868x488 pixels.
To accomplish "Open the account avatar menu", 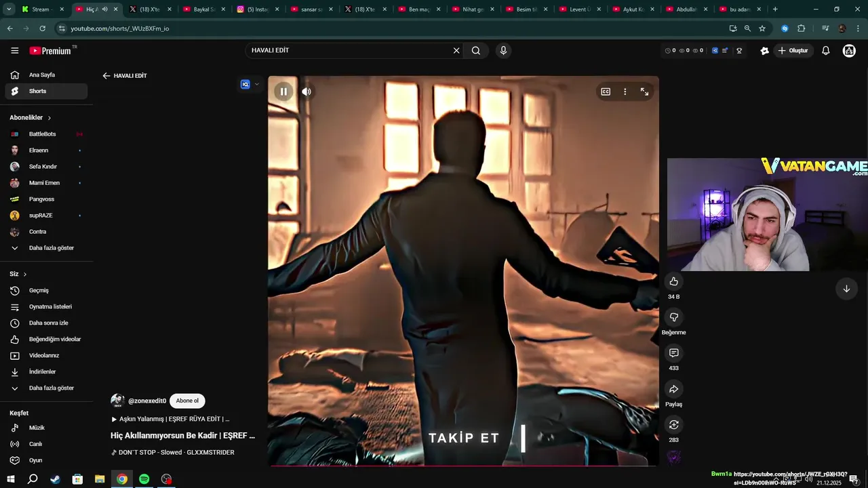I will (849, 51).
